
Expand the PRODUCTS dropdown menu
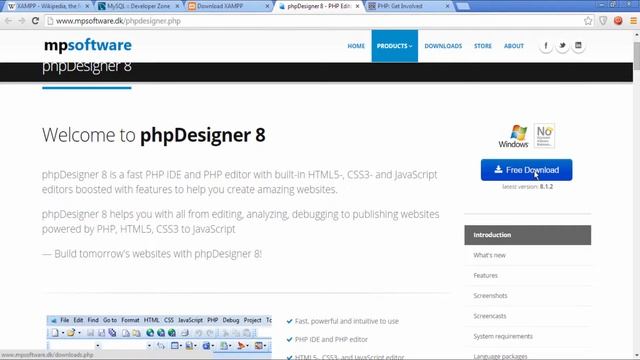[395, 46]
